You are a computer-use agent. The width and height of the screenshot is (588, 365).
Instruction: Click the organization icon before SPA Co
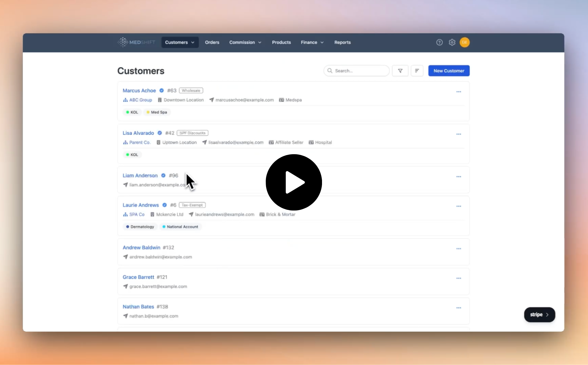[125, 214]
